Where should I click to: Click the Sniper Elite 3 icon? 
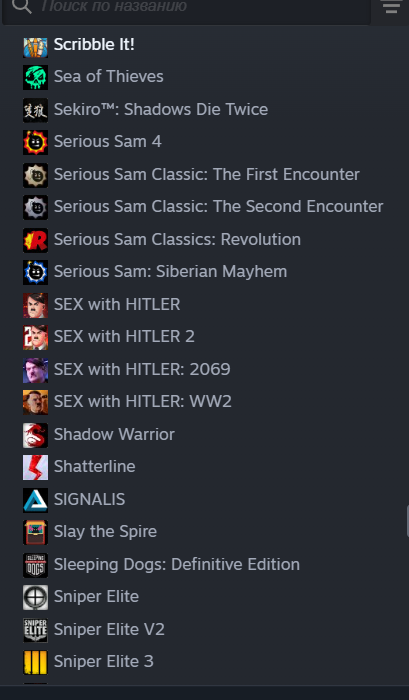click(35, 662)
